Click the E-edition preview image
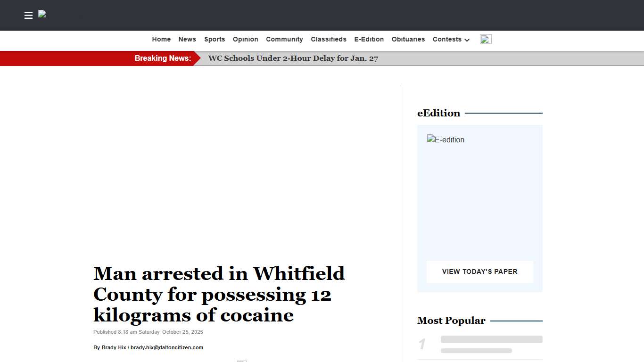This screenshot has height=362, width=644. click(x=446, y=140)
